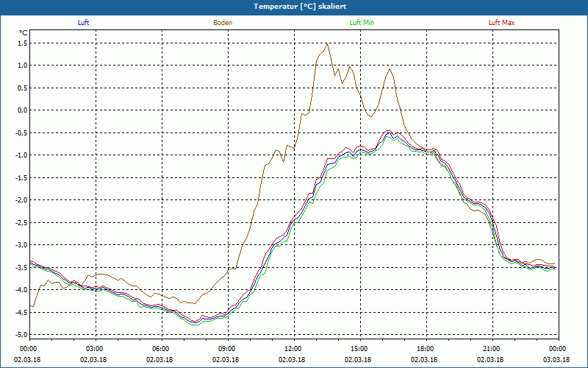588x368 pixels.
Task: Click the -1,0 value on the Y axis
Action: click(22, 155)
